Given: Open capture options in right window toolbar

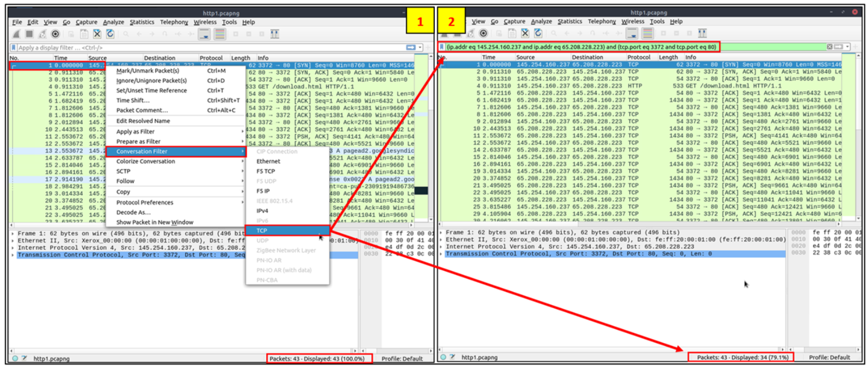Looking at the screenshot, I should (x=483, y=33).
